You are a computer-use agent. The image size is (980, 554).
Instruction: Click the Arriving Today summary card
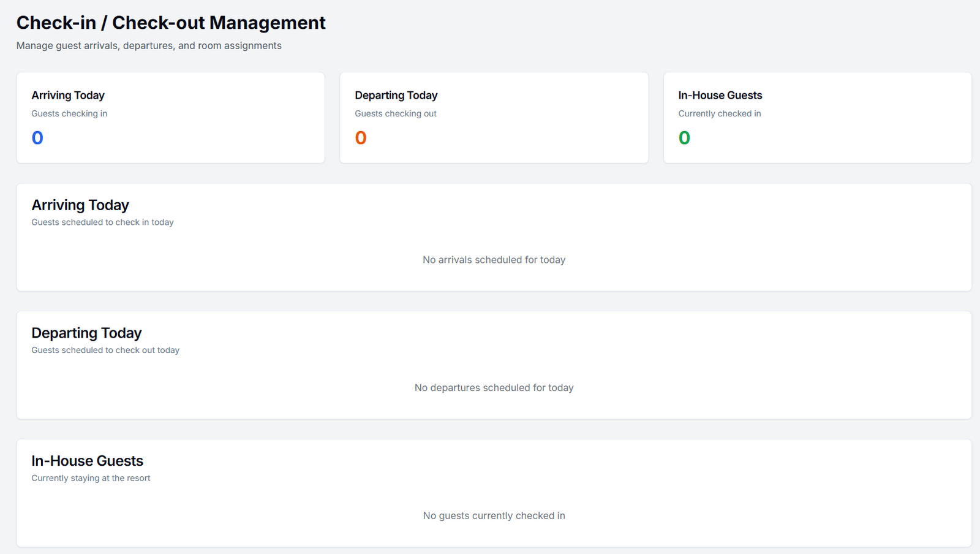(170, 118)
